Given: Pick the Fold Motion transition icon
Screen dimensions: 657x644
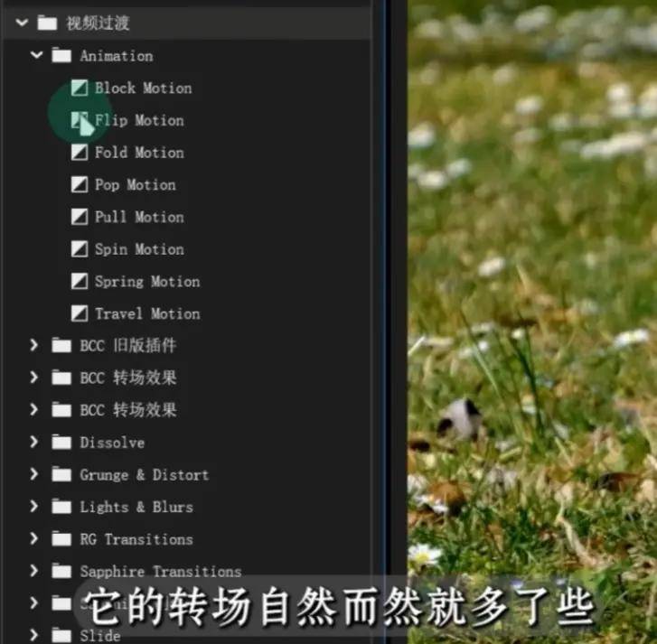Looking at the screenshot, I should coord(80,153).
